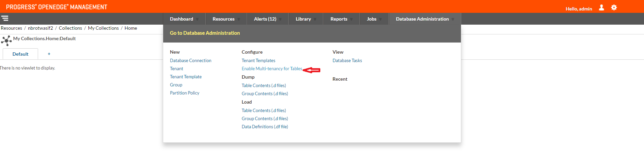Click Go to Database Administration link
644x161 pixels.
point(205,33)
